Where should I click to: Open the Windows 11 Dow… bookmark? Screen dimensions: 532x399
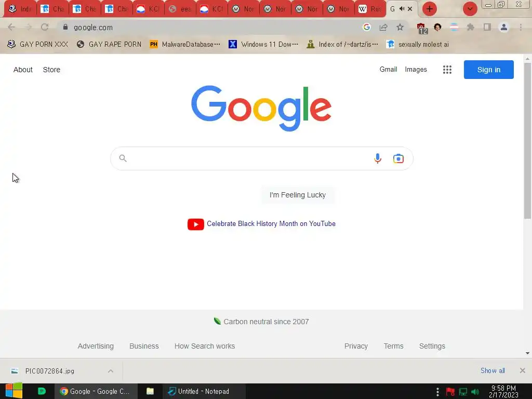(x=263, y=45)
